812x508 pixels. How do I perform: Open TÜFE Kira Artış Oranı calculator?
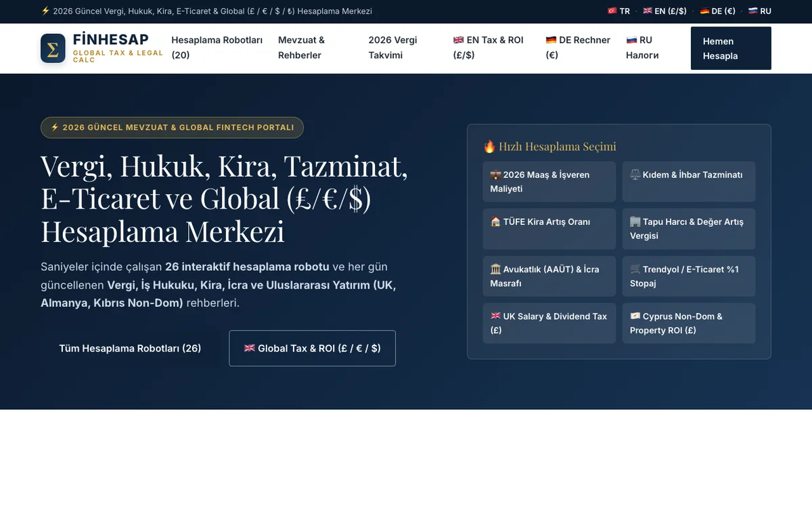click(x=549, y=229)
